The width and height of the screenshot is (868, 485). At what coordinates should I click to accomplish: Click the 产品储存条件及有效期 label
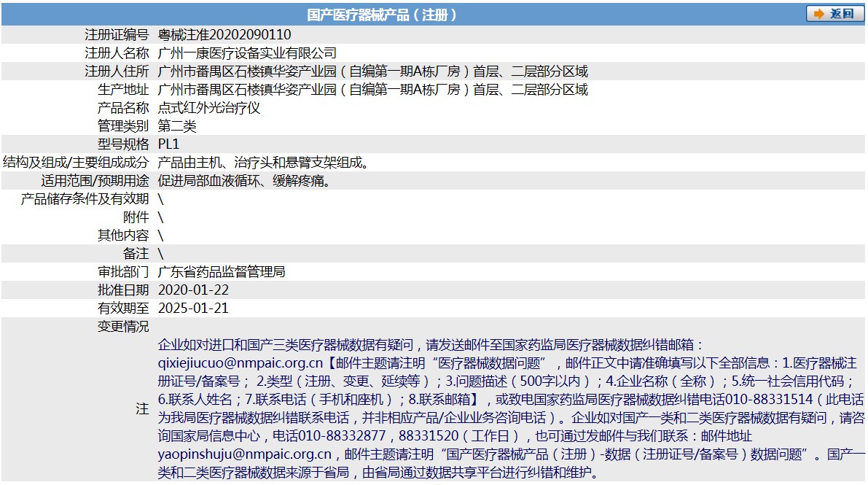85,199
